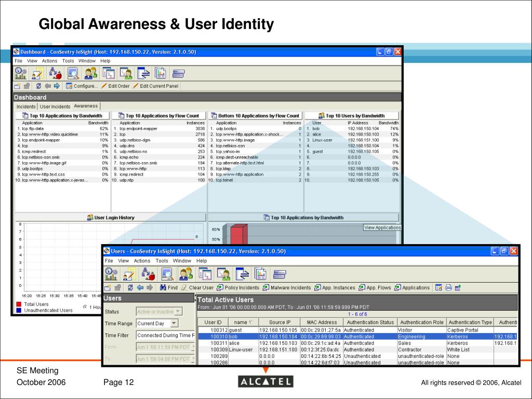Click the computer search icon in Users window
532x399 pixels.
coord(167,274)
